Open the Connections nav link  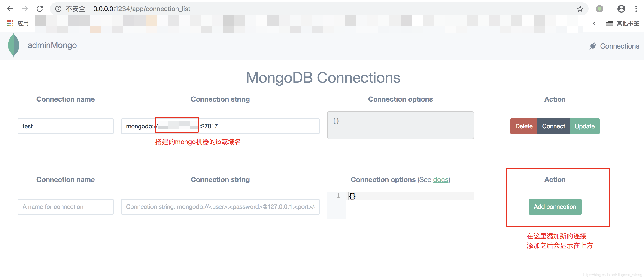click(614, 46)
